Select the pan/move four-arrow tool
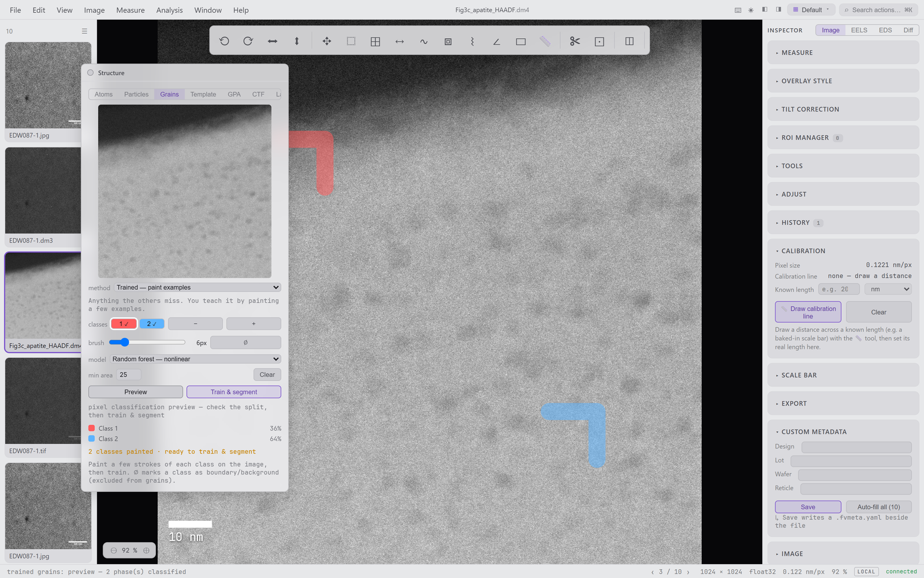The width and height of the screenshot is (924, 578). [x=327, y=41]
